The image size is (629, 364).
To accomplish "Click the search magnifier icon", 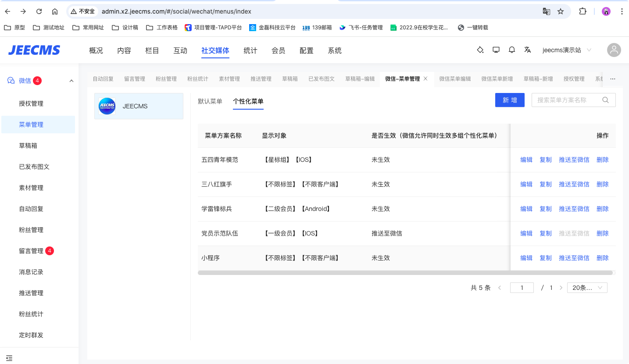I will pyautogui.click(x=606, y=100).
